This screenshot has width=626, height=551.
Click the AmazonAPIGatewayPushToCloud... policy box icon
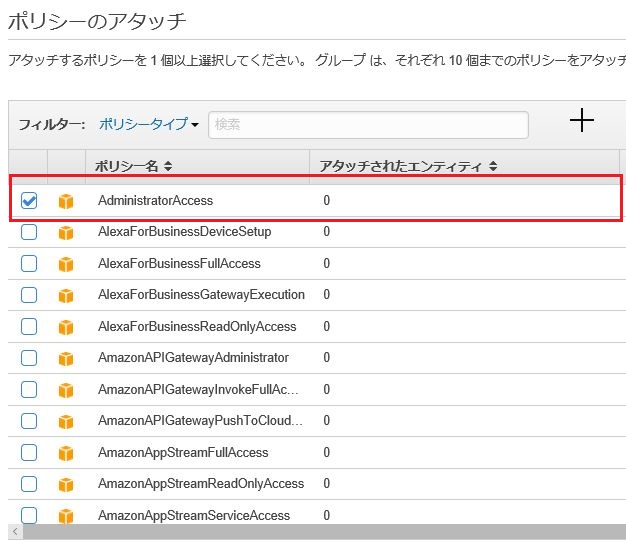tap(66, 422)
